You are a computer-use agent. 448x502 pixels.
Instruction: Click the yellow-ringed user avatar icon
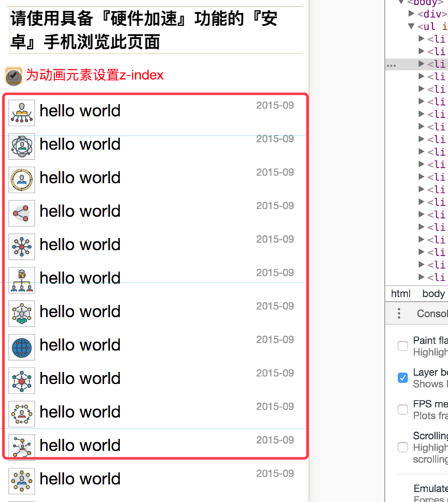[21, 180]
